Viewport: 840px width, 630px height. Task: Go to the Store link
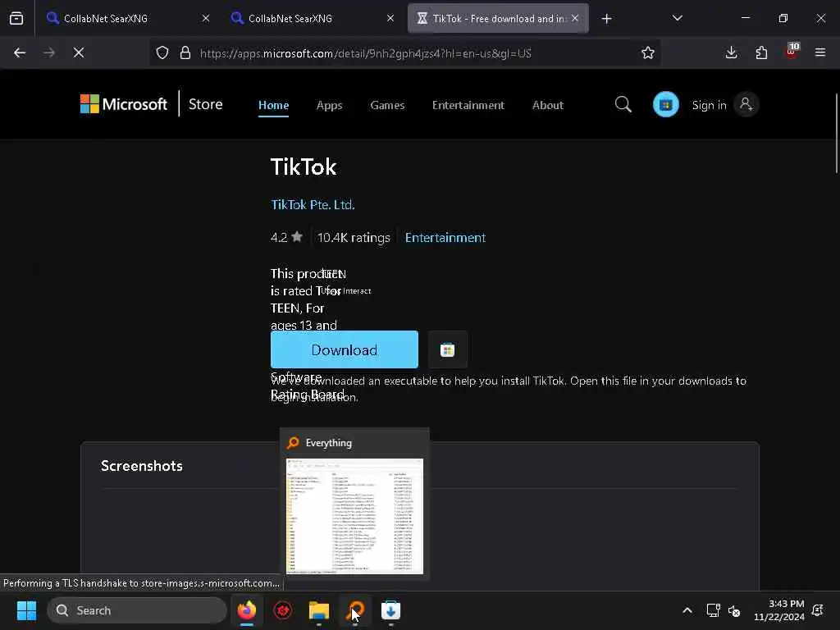tap(206, 104)
